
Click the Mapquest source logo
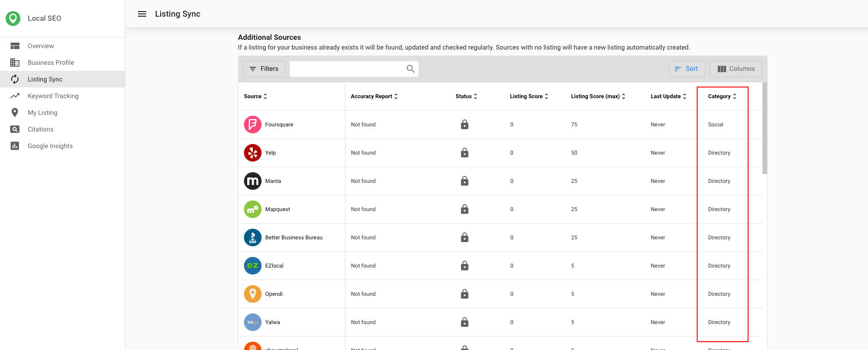click(x=252, y=209)
